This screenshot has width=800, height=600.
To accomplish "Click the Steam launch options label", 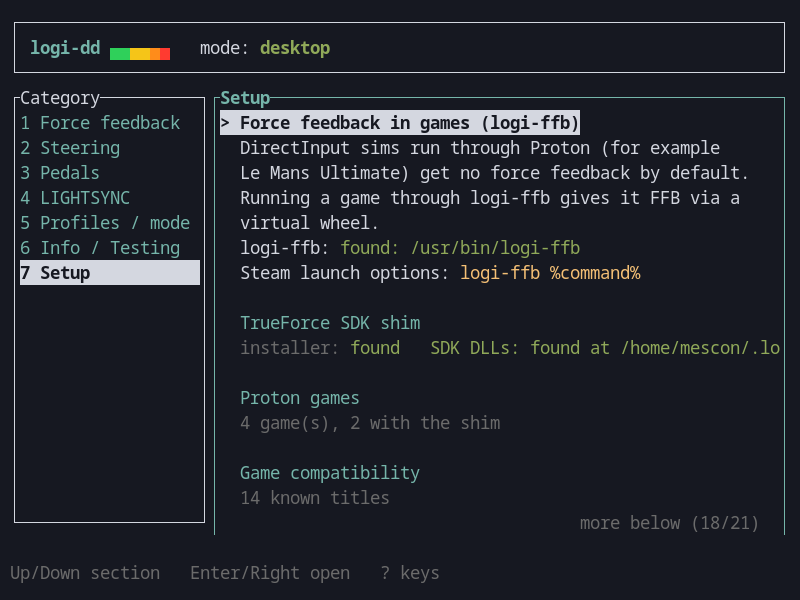I will pyautogui.click(x=344, y=273).
